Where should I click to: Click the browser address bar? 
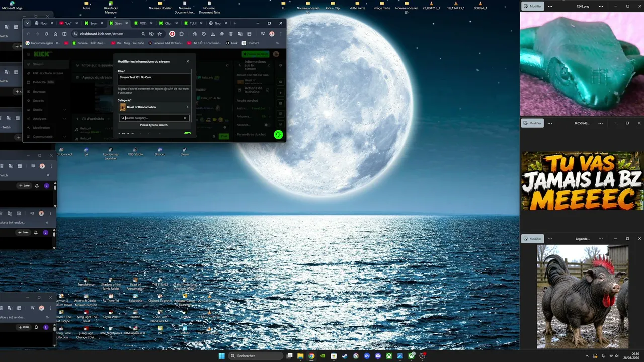pyautogui.click(x=111, y=34)
